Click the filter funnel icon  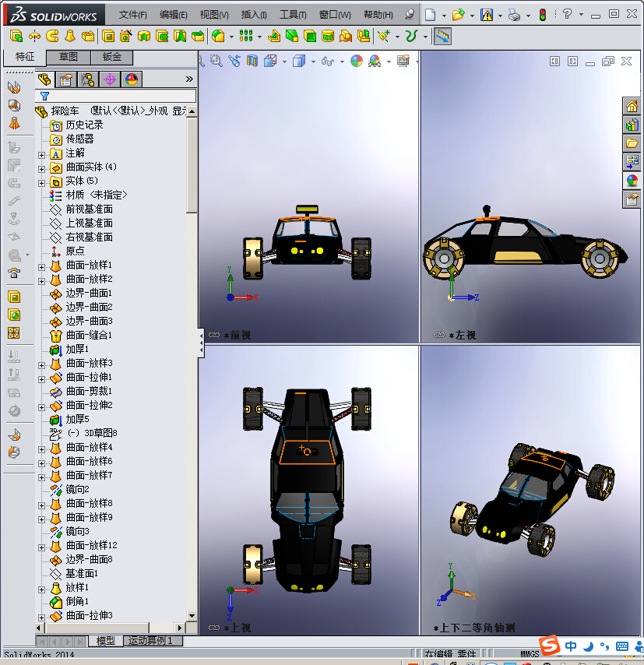44,96
